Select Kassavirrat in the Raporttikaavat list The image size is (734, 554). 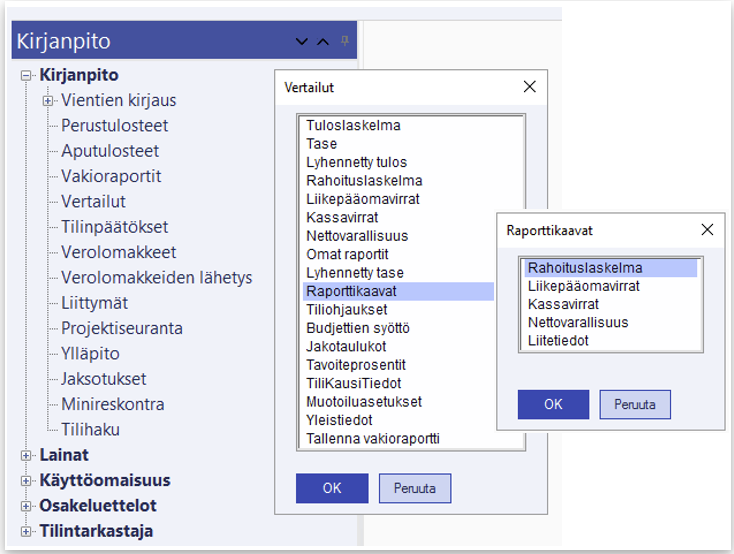tap(563, 304)
